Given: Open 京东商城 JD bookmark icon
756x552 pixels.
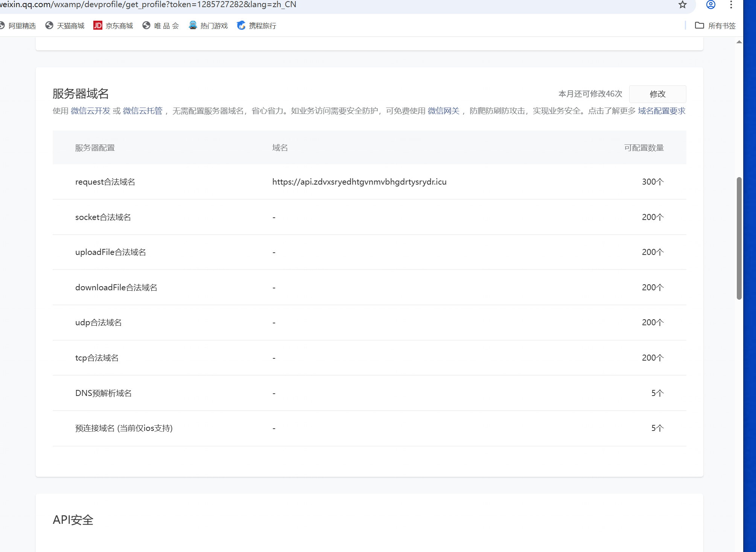Looking at the screenshot, I should click(98, 26).
